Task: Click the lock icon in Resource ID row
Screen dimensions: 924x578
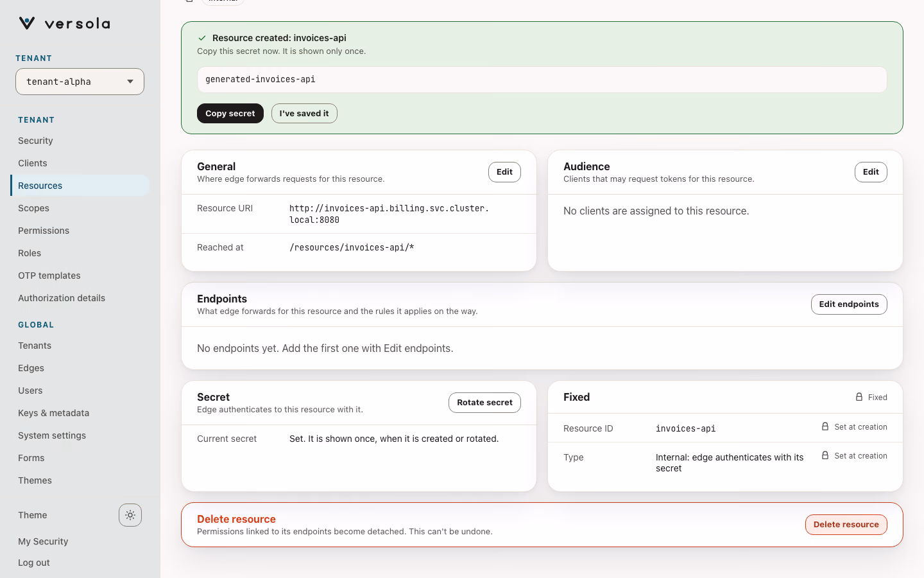Action: point(825,426)
